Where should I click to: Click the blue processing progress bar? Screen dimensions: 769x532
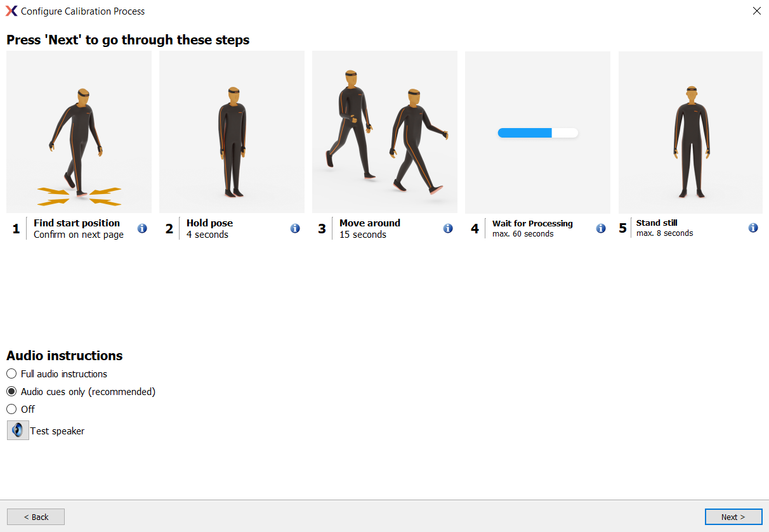pyautogui.click(x=537, y=133)
